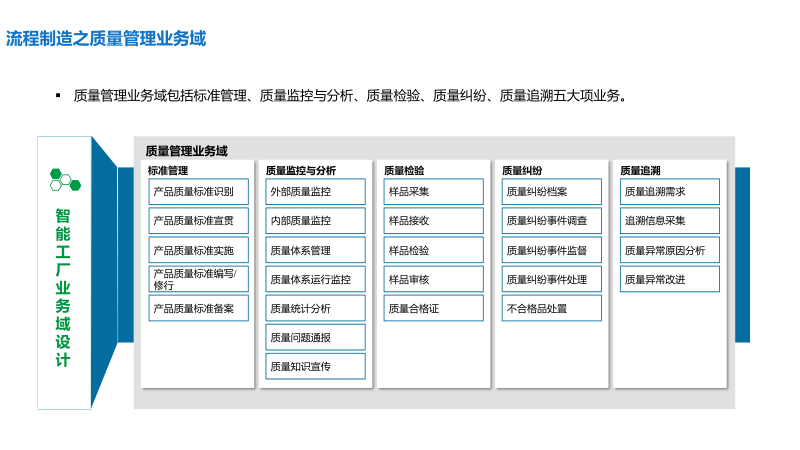Image resolution: width=800 pixels, height=450 pixels.
Task: Click the 质量追溯 column heading
Action: (640, 170)
